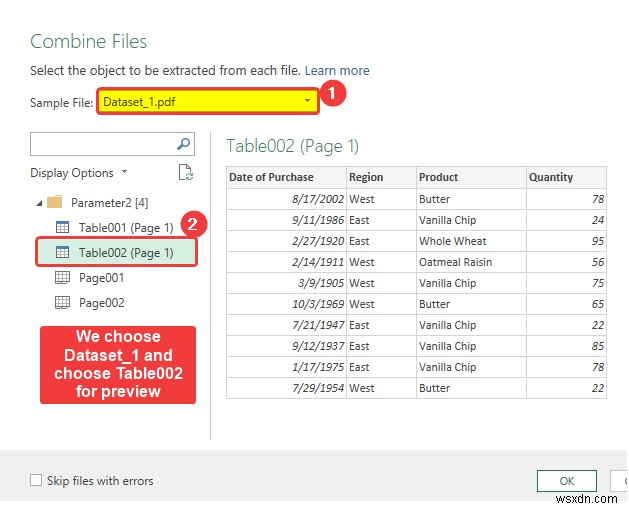Image resolution: width=629 pixels, height=509 pixels.
Task: Click the Date of Purchase column header
Action: pos(286,177)
